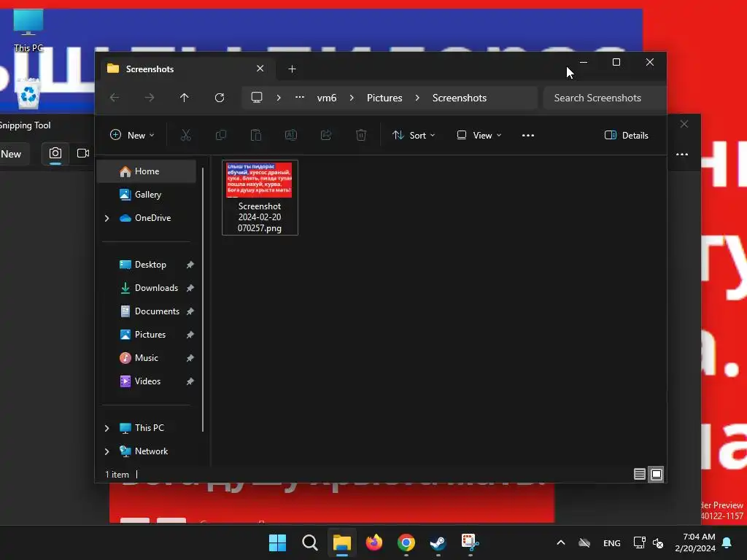The image size is (747, 560).
Task: Click Pictures in the address breadcrumb
Action: coord(384,98)
